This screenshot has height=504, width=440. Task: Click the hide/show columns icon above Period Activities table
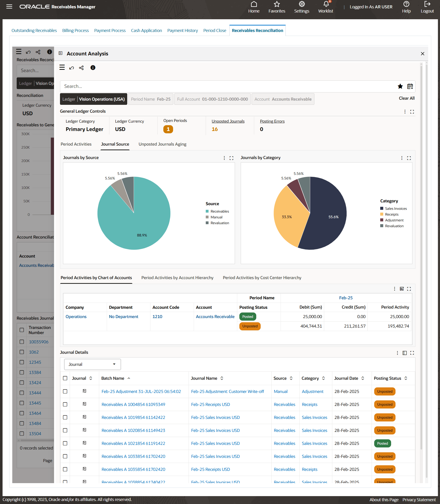click(402, 289)
